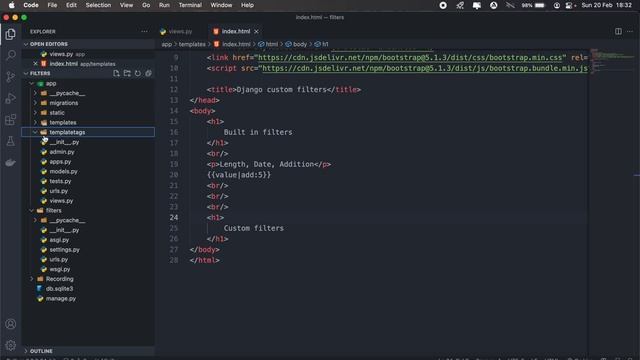Open the Selection menu
Viewport: 640px width, 360px height.
pyautogui.click(x=98, y=5)
